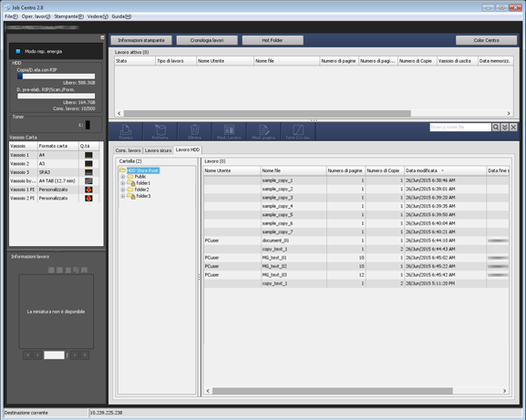Open Mod. pagina page edit tool

pos(263,131)
